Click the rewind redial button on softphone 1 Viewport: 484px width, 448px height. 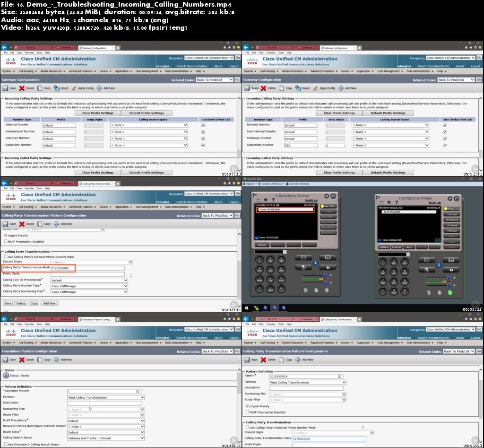(328, 267)
